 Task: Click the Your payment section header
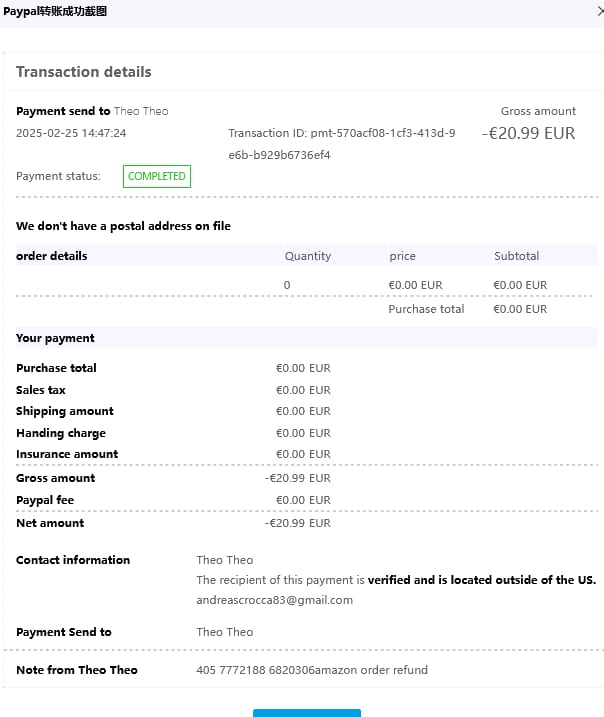point(55,338)
